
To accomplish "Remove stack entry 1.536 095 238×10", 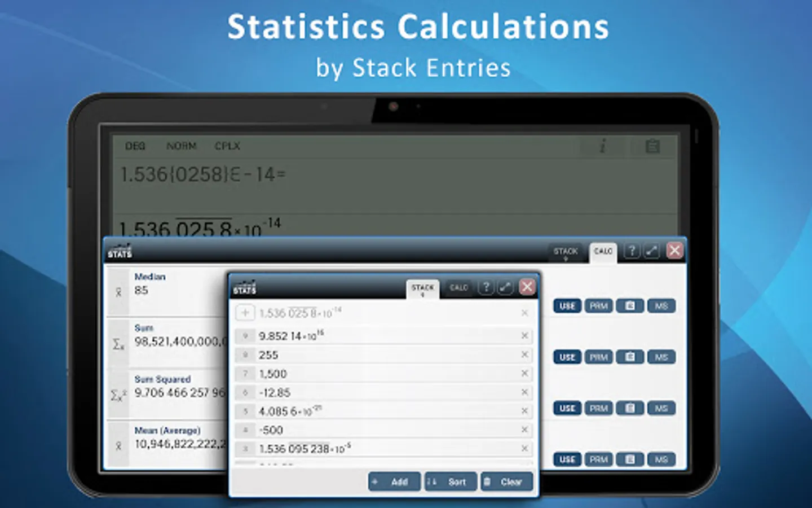I will [x=524, y=448].
